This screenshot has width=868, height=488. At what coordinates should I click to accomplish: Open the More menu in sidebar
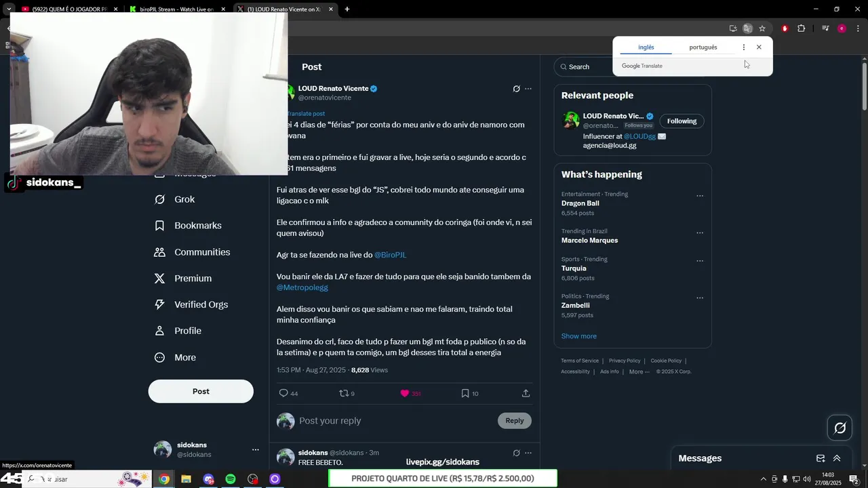[175, 357]
